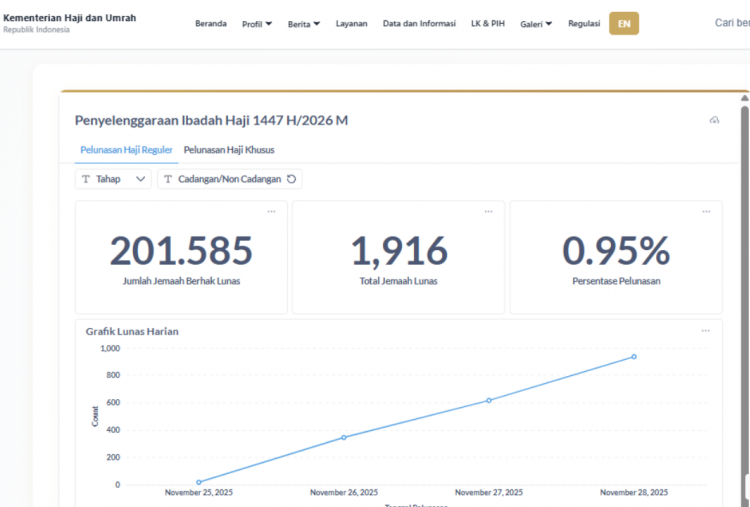The height and width of the screenshot is (507, 750).
Task: Open options menu on Jumlah Jemaah Berhak Lunas card
Action: tap(271, 211)
